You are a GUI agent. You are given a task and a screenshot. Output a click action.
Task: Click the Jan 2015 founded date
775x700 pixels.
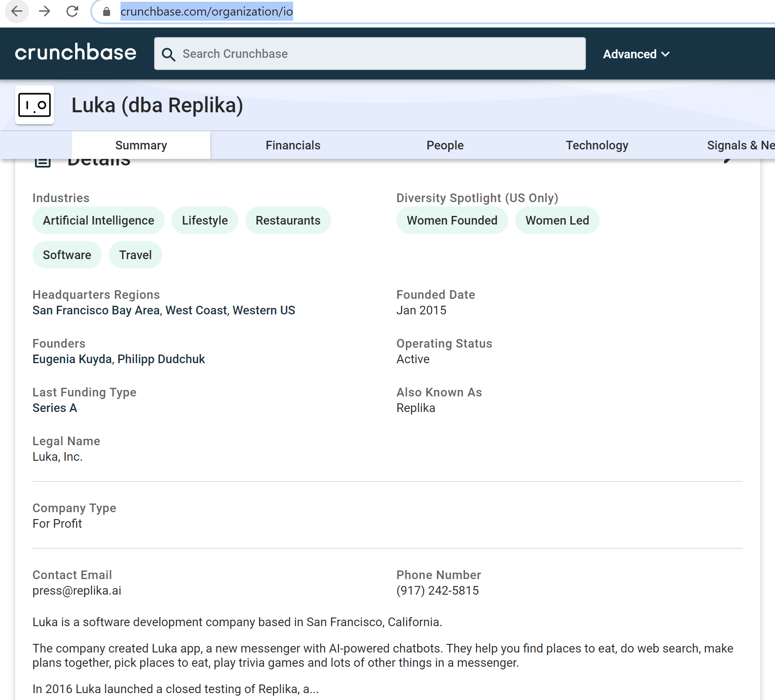point(421,310)
